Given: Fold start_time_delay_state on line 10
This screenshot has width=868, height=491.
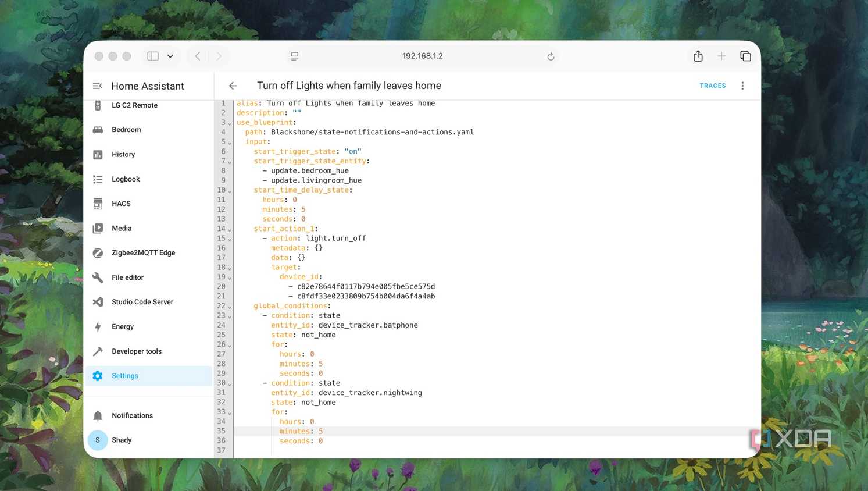Looking at the screenshot, I should 230,191.
